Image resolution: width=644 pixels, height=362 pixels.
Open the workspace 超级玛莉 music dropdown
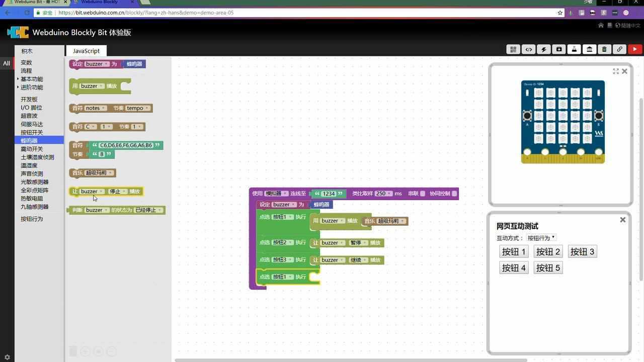(391, 221)
